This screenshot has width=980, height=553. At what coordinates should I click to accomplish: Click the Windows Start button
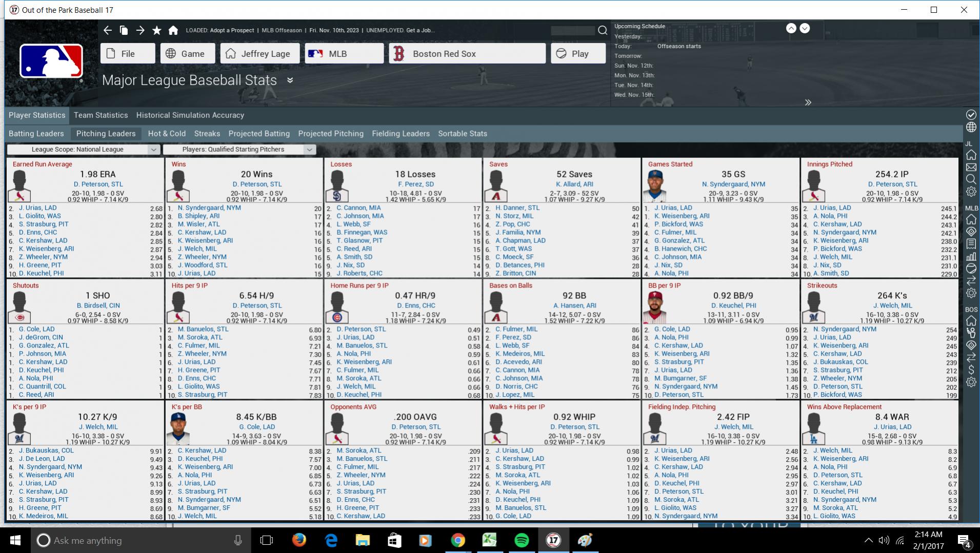tap(15, 540)
